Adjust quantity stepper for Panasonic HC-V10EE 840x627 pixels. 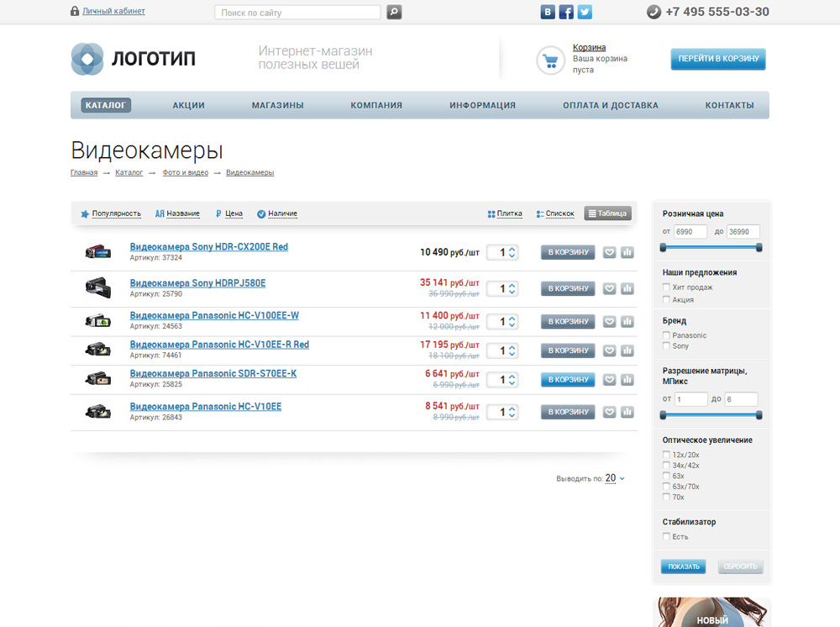[x=512, y=412]
